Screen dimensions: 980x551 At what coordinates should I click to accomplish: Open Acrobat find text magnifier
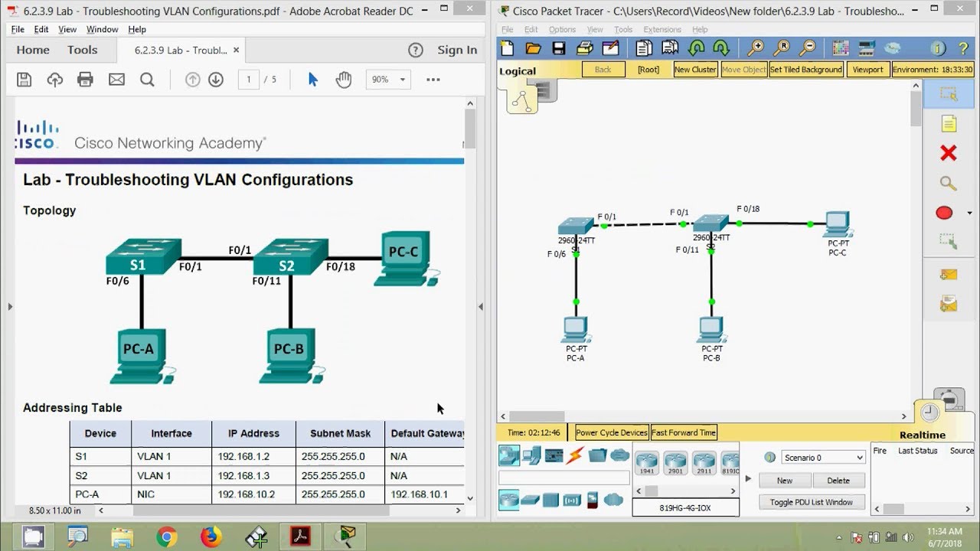[147, 80]
